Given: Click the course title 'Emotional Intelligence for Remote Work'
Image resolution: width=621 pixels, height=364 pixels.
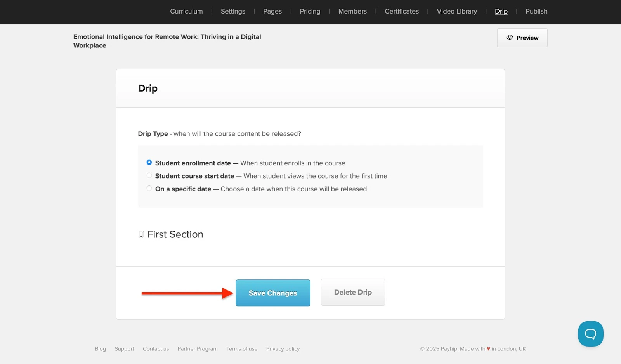Looking at the screenshot, I should (x=167, y=41).
